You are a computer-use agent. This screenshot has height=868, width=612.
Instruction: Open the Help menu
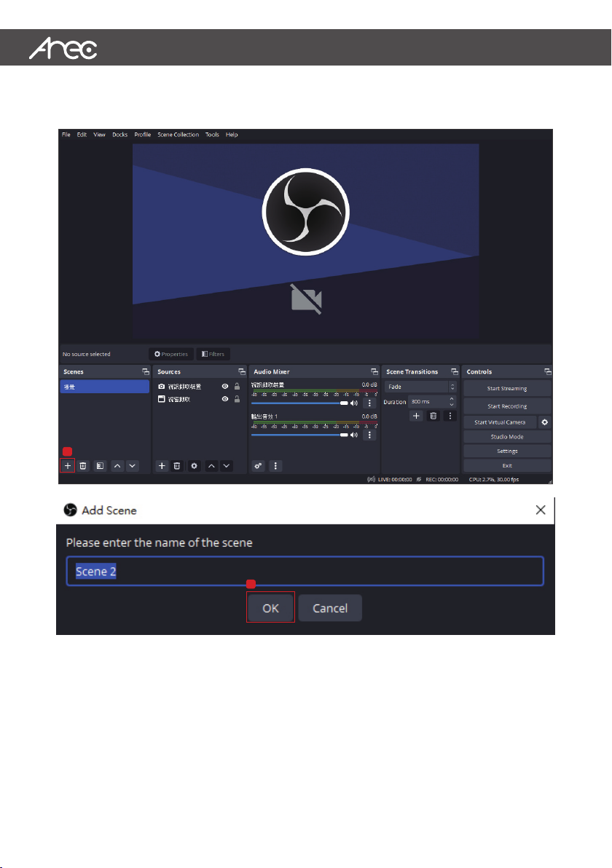(232, 135)
